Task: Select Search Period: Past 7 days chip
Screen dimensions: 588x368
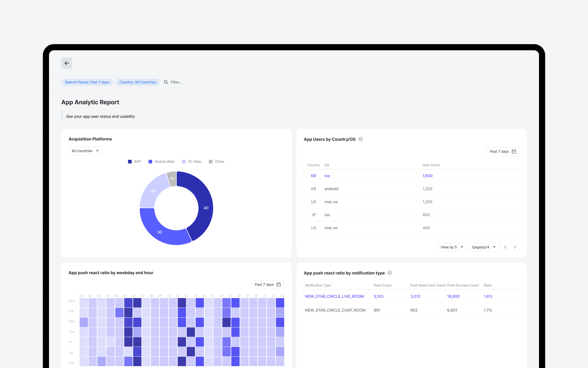Action: coord(87,82)
